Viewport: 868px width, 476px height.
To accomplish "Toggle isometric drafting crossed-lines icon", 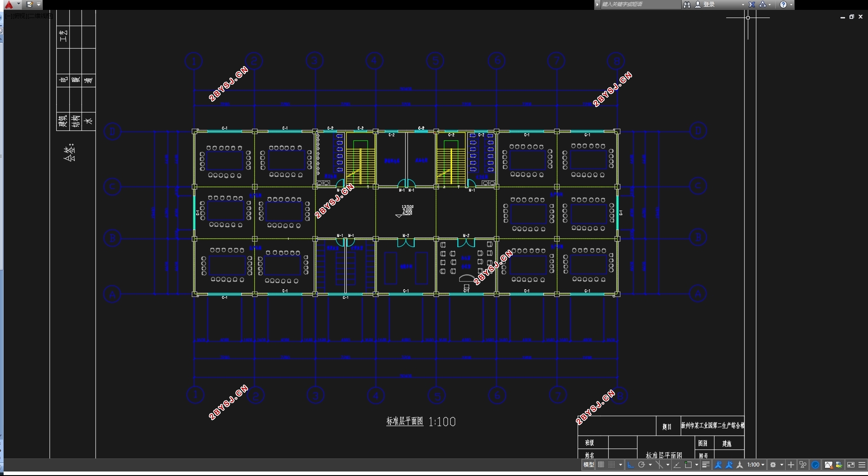I will [659, 465].
